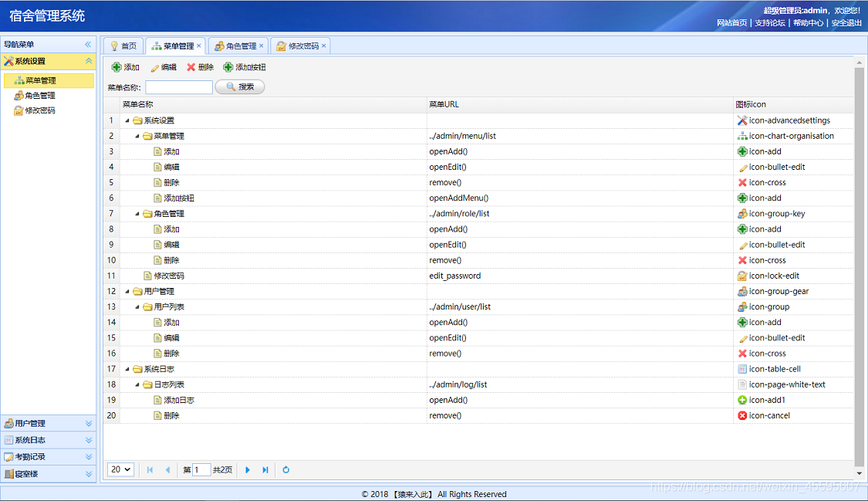This screenshot has height=501, width=868.
Task: Collapse the 系统日志 row in the tree grid
Action: [127, 369]
